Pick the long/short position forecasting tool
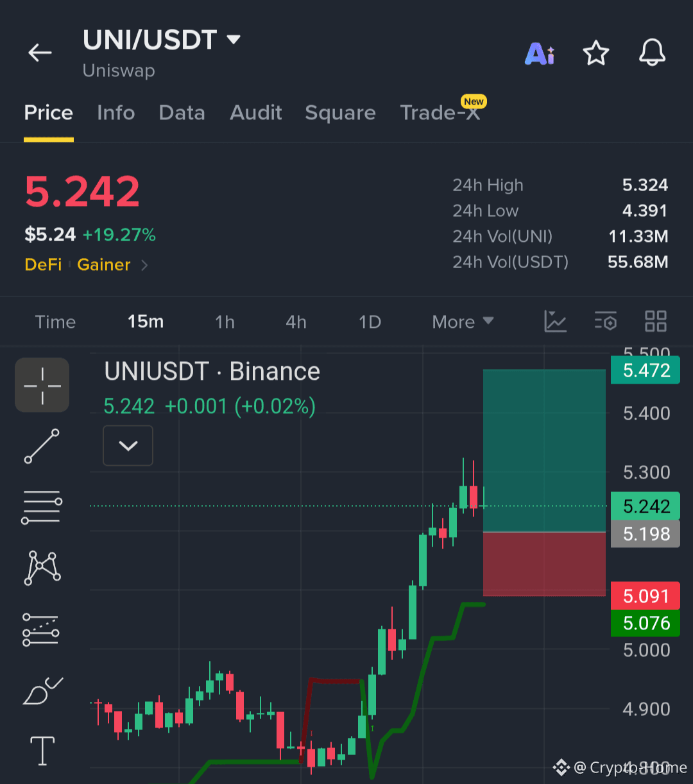Viewport: 693px width, 784px height. point(42,629)
